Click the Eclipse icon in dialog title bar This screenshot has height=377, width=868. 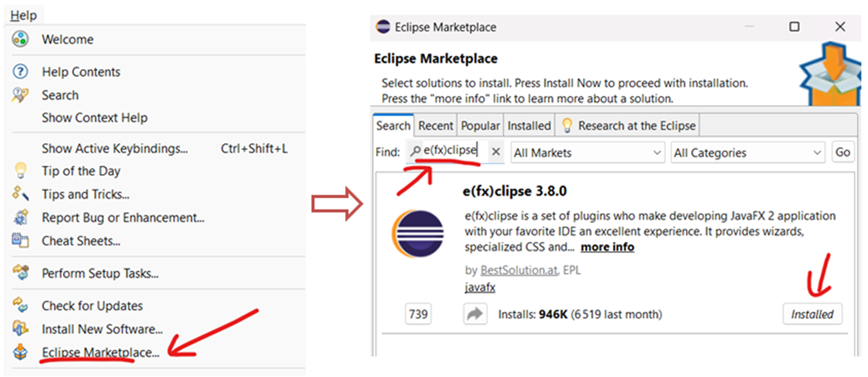[x=383, y=27]
